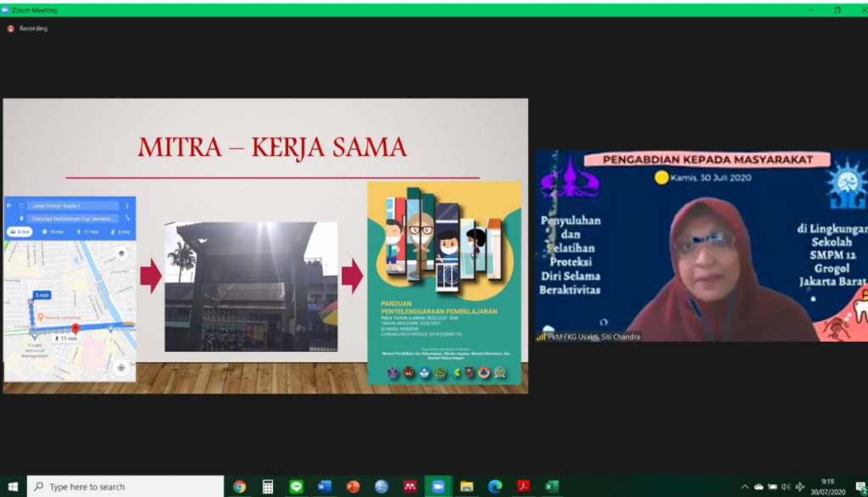Open Google Chrome from taskbar
868x497 pixels.
pyautogui.click(x=239, y=487)
